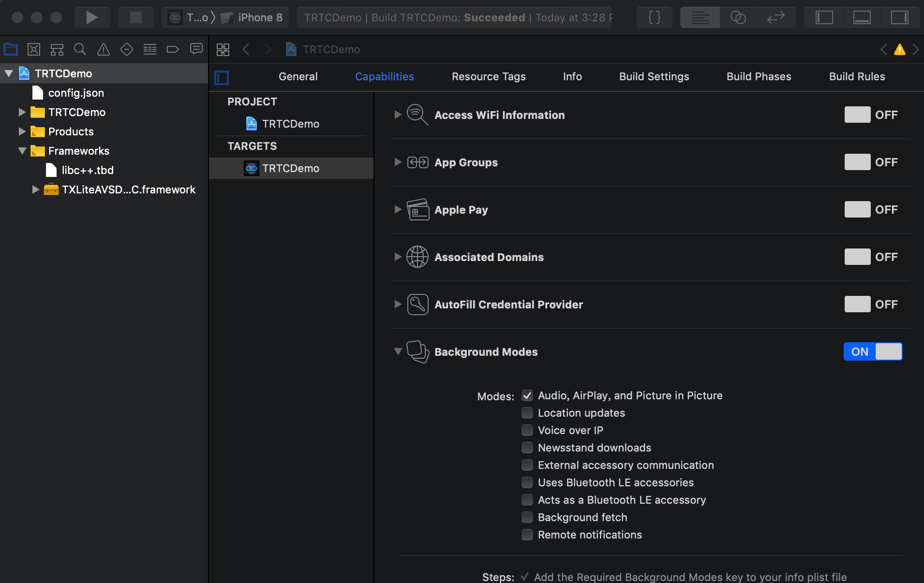Turn off the Background Modes switch

[x=873, y=351]
